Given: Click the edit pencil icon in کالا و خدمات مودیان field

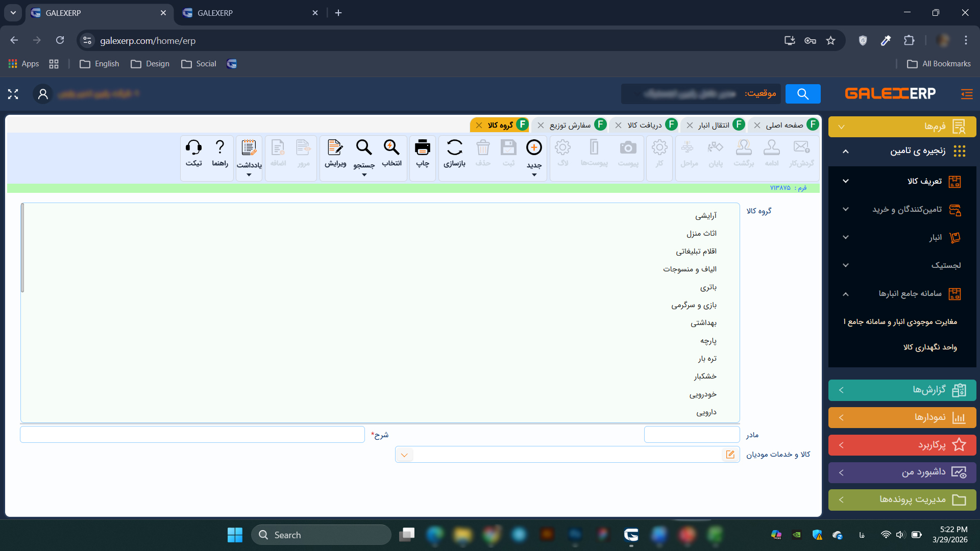Looking at the screenshot, I should [730, 455].
